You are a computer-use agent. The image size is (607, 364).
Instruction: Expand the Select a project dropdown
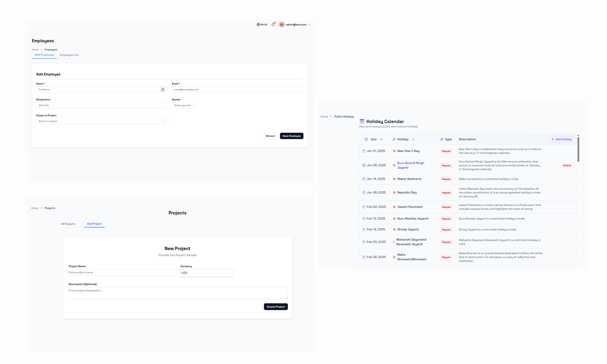point(101,121)
